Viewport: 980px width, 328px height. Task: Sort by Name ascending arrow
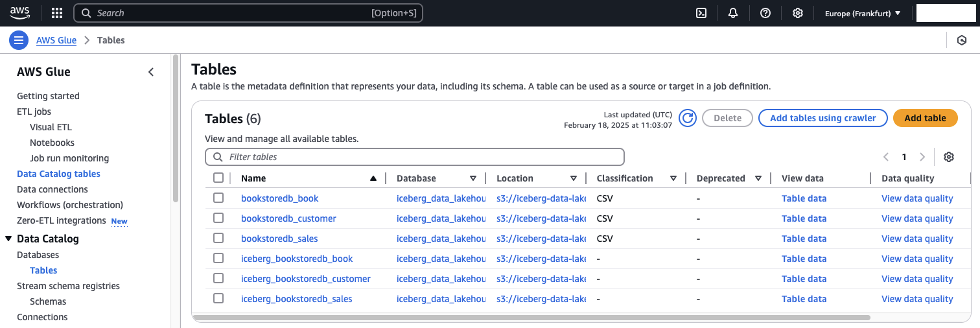click(x=373, y=178)
